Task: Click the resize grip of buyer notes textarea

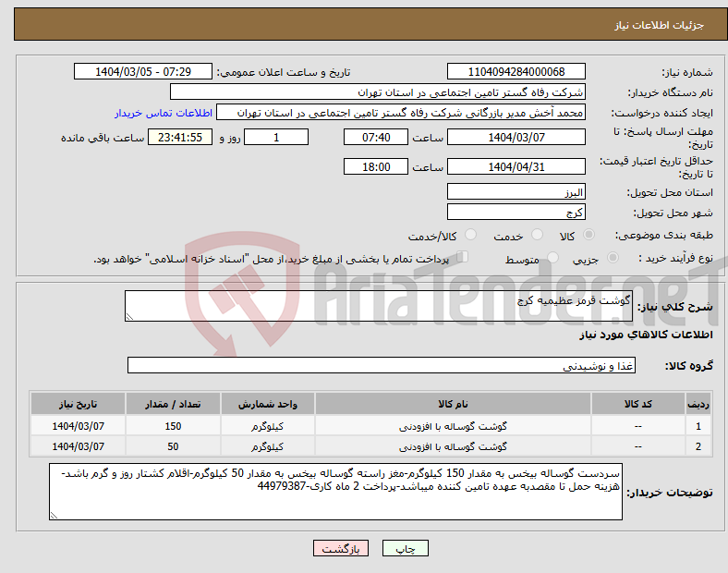Action: click(54, 515)
